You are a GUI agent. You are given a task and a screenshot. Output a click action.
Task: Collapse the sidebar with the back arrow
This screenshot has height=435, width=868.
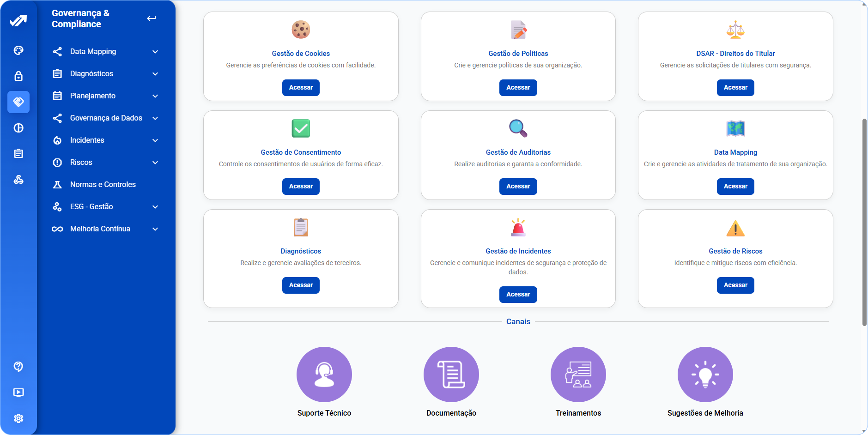(x=151, y=18)
